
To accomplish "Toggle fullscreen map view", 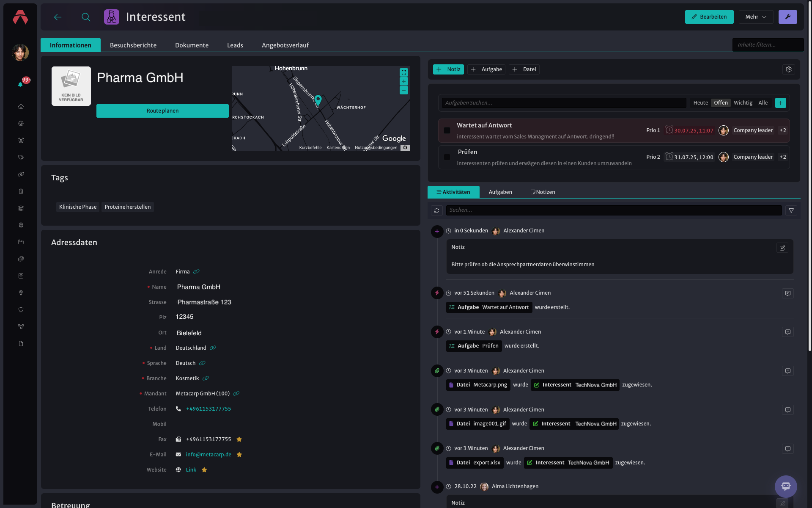I will (x=404, y=72).
